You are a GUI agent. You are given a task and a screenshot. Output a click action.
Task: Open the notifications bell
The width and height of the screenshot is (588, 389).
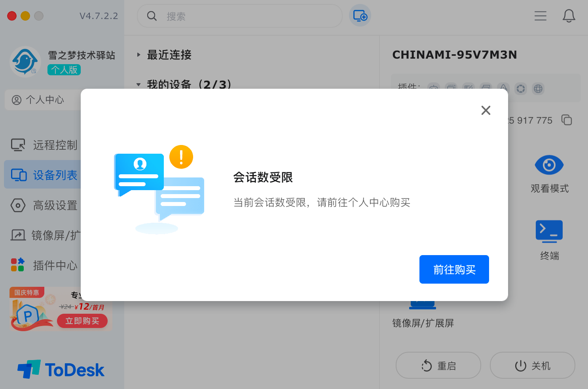coord(569,16)
